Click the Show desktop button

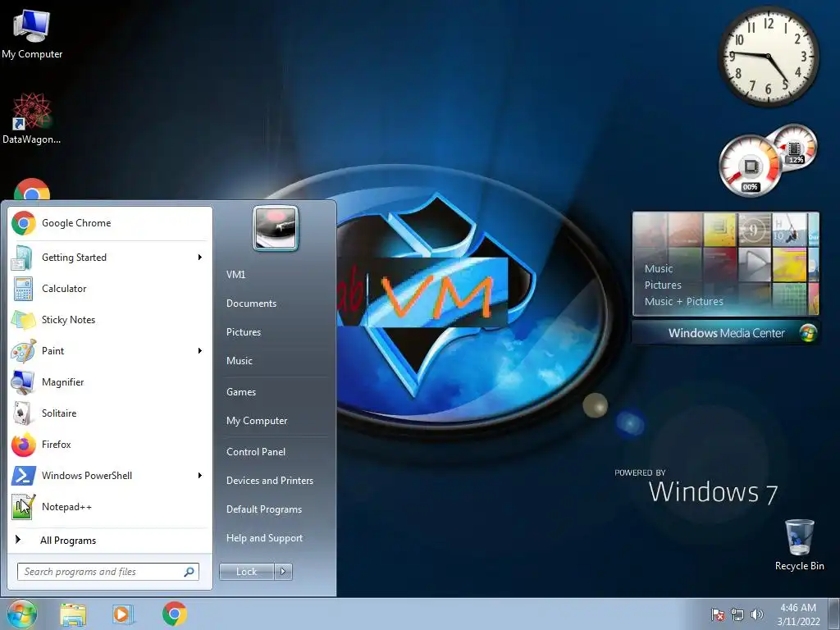(834, 614)
